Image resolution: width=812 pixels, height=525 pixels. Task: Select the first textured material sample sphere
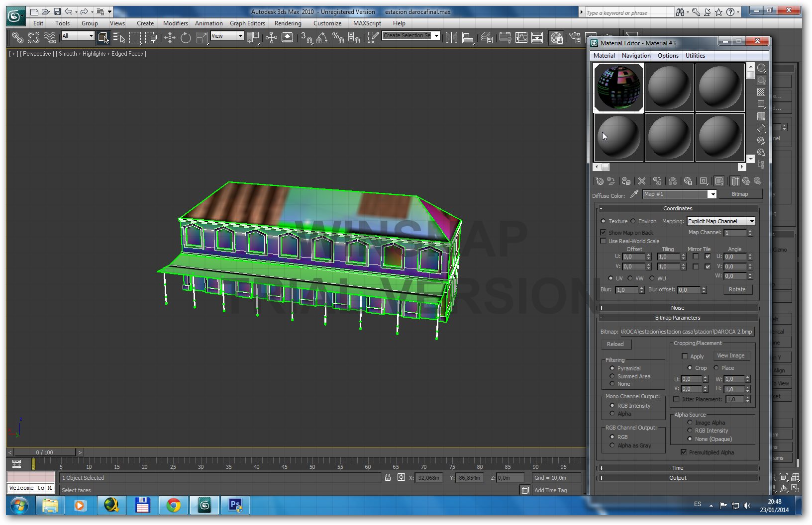pos(618,87)
